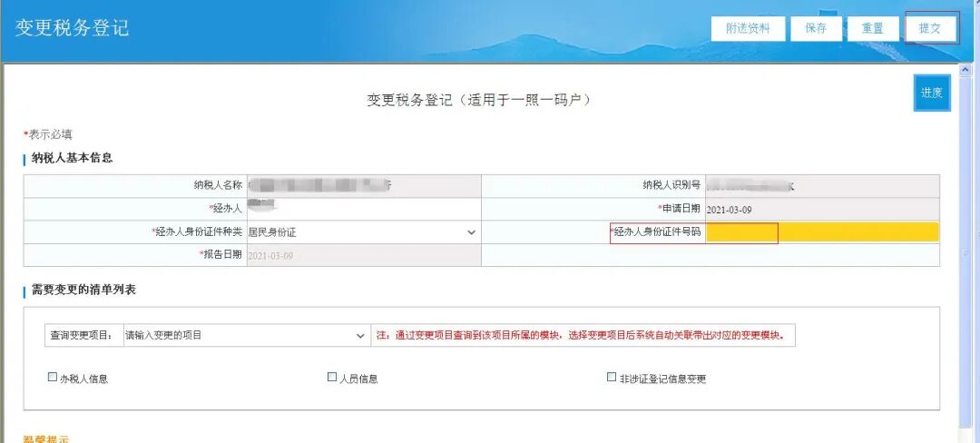Focus the 经办人身份证件号码 input field
The height and width of the screenshot is (443, 980).
(822, 232)
